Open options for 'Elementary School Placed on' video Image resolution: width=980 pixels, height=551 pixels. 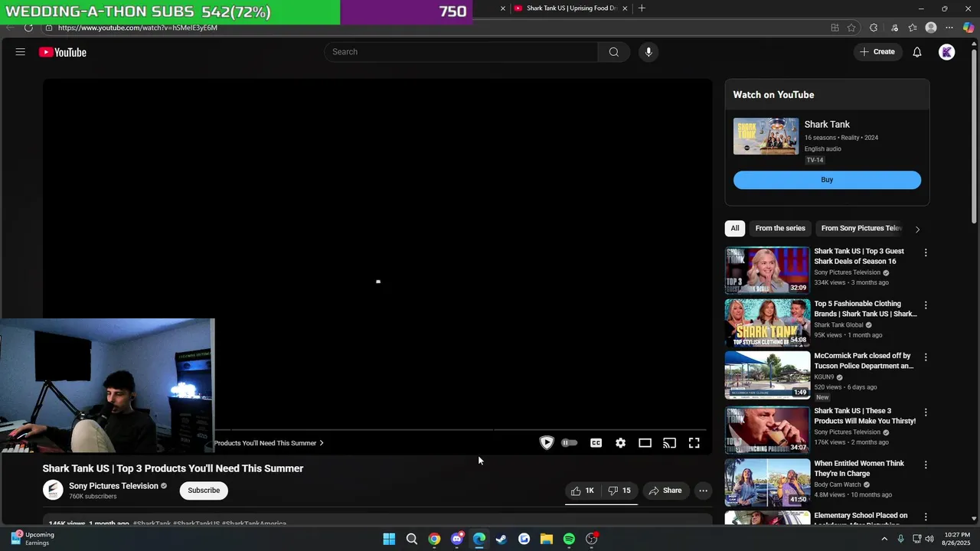926,517
